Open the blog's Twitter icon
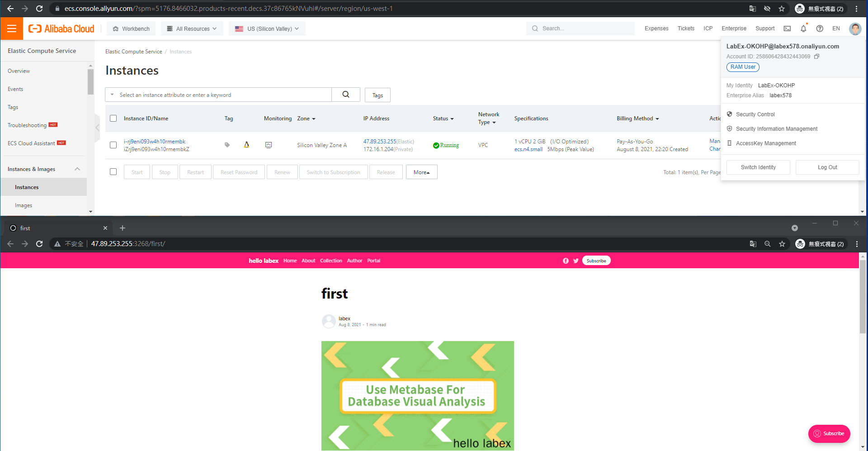Viewport: 868px width, 451px height. point(576,261)
